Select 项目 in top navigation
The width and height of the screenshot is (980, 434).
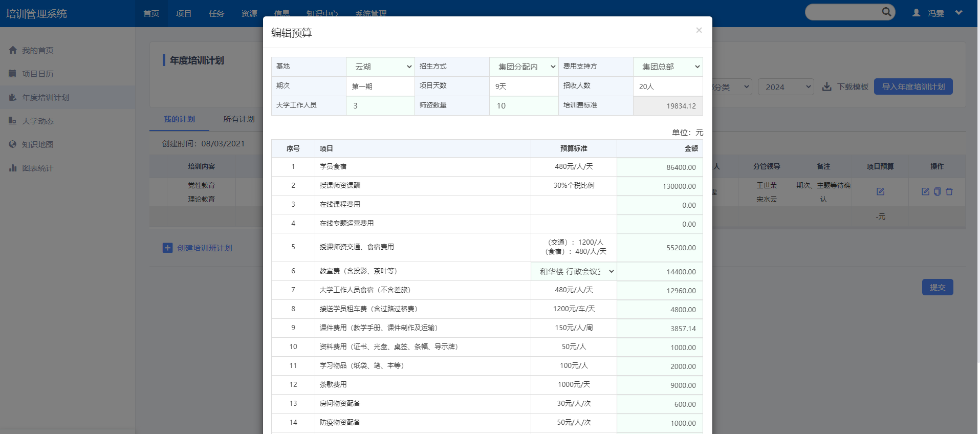click(184, 13)
